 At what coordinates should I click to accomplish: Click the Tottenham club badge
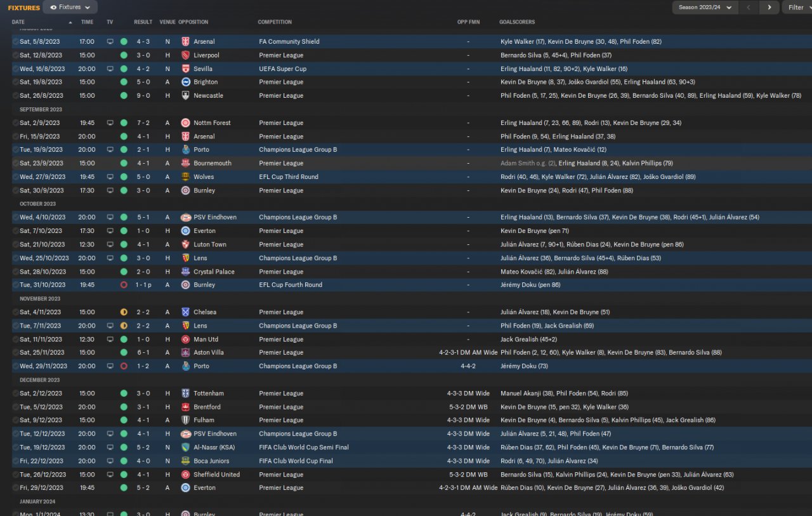click(186, 394)
